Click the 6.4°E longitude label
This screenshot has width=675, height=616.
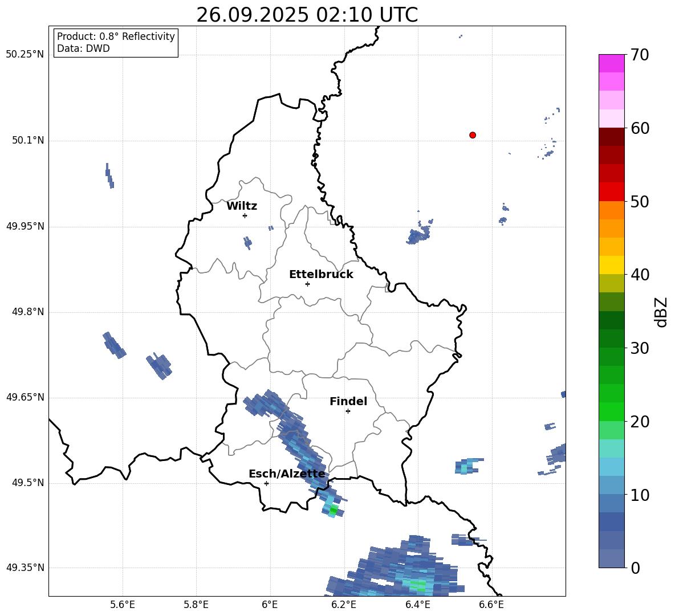(x=417, y=605)
